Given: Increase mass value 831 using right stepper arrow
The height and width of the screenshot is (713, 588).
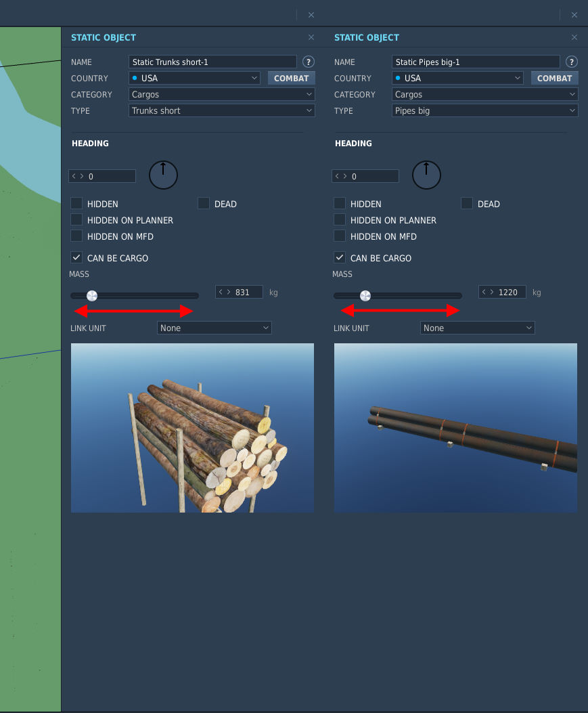Looking at the screenshot, I should 229,292.
